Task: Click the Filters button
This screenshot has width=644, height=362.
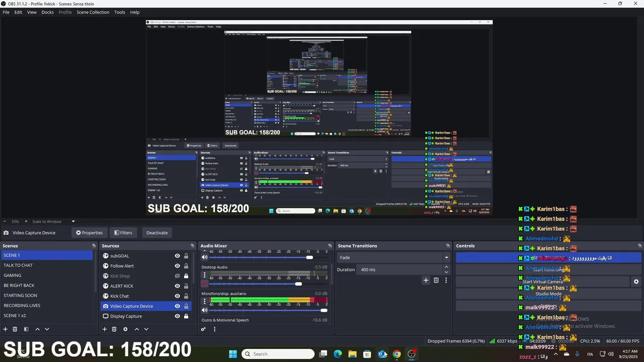Action: [123, 233]
